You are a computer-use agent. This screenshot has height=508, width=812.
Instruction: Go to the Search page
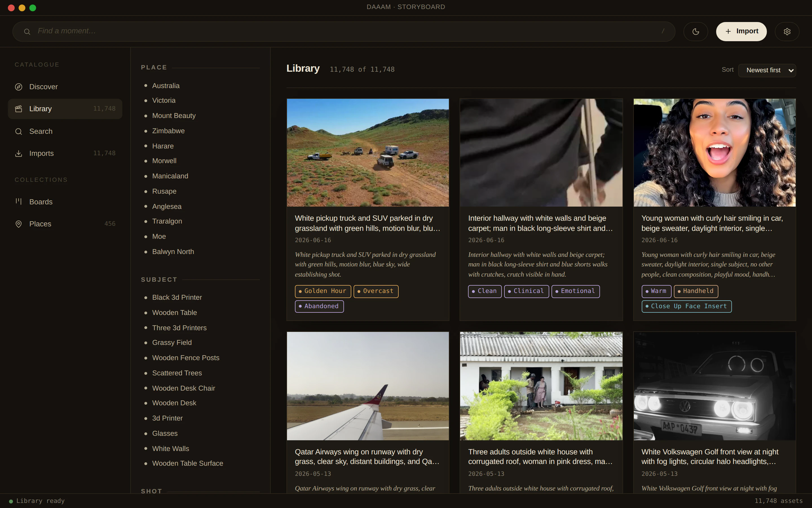click(65, 131)
